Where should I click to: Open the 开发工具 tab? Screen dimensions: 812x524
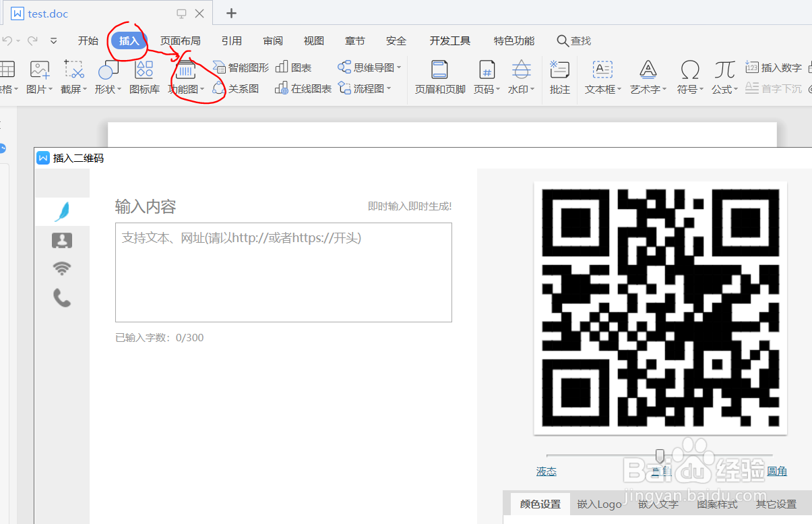pos(450,41)
